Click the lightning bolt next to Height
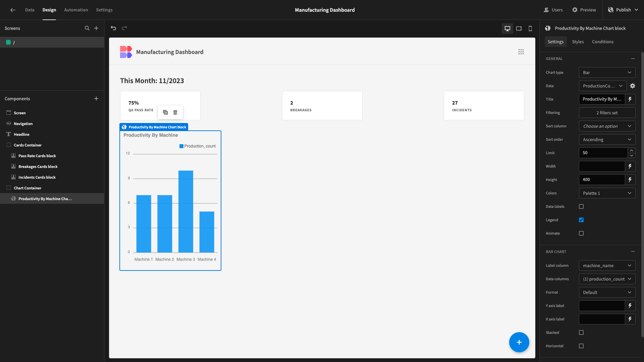Image resolution: width=644 pixels, height=362 pixels. (630, 179)
